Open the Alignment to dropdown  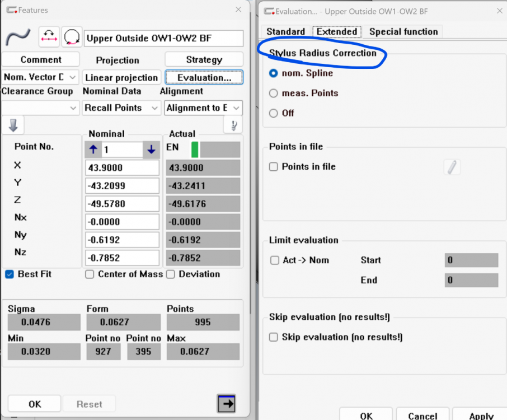click(203, 108)
